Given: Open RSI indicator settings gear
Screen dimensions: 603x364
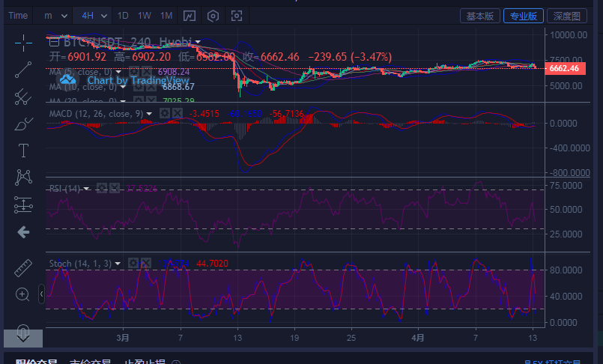Looking at the screenshot, I should 102,188.
